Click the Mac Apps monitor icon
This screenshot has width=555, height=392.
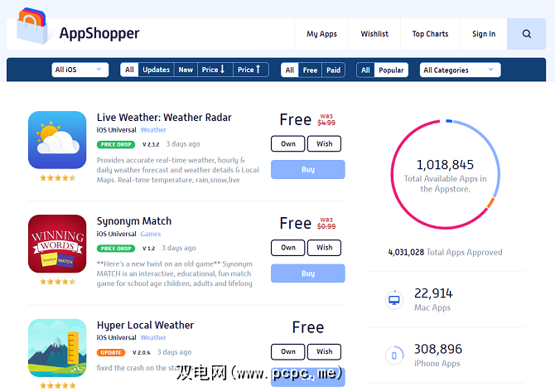click(x=394, y=300)
